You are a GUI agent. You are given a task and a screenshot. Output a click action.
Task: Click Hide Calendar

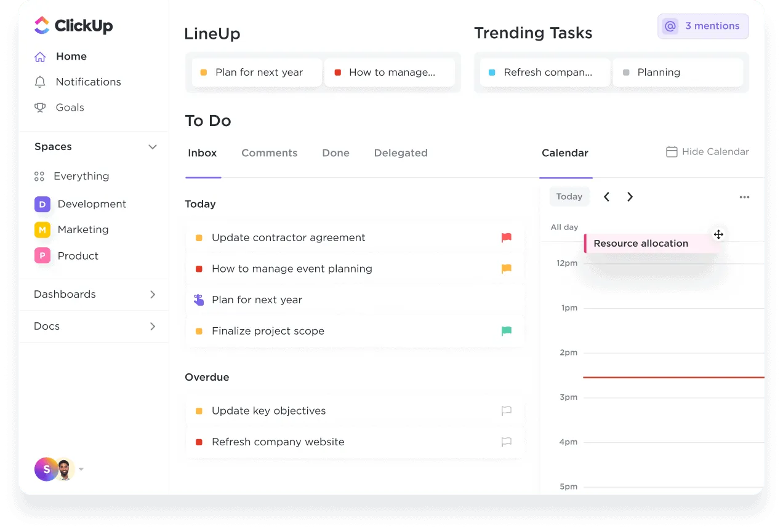[708, 152]
